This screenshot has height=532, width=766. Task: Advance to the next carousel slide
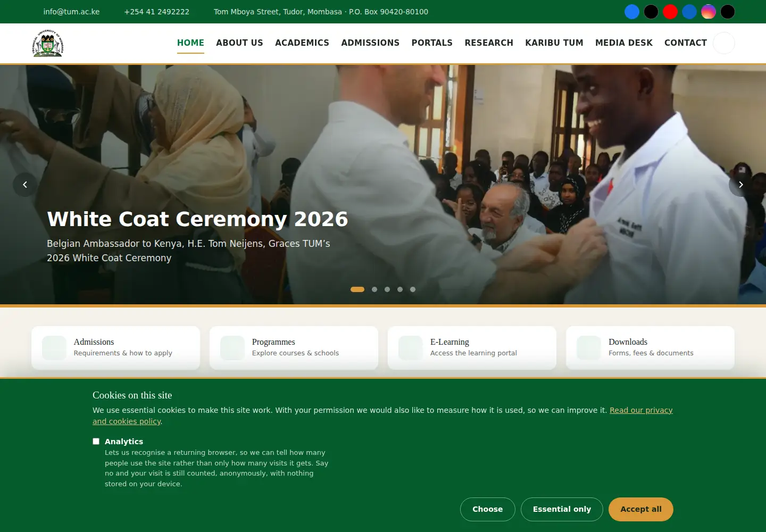point(741,185)
